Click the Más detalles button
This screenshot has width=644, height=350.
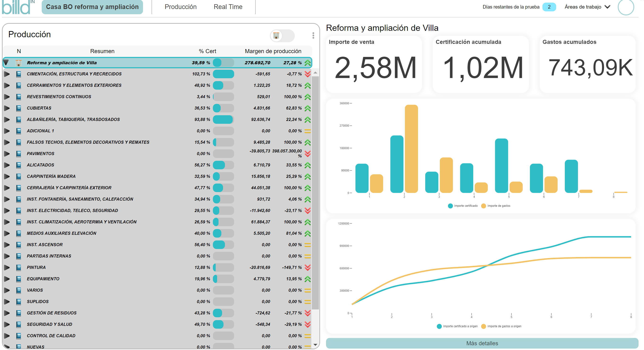482,343
